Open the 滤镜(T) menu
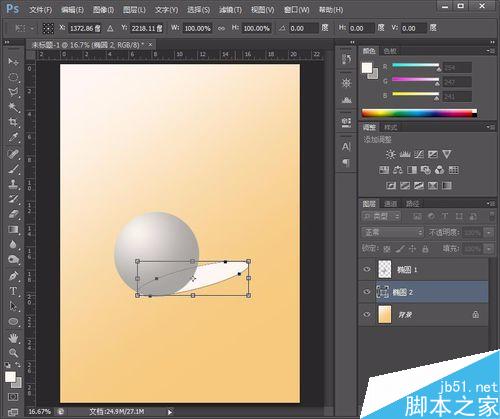Viewport: 500px width, 419px height. click(x=230, y=10)
